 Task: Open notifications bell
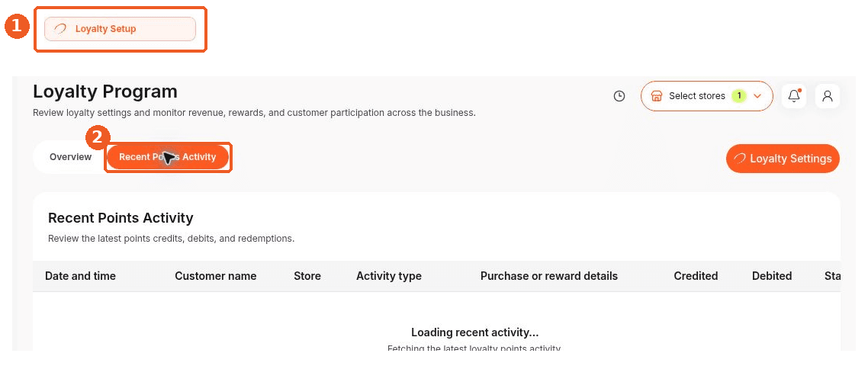[794, 96]
